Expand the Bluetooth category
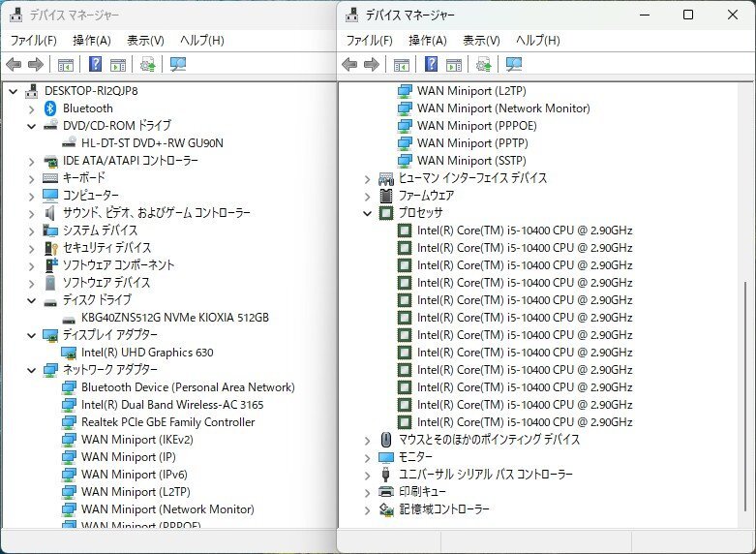Viewport: 756px width, 554px height. click(x=32, y=109)
